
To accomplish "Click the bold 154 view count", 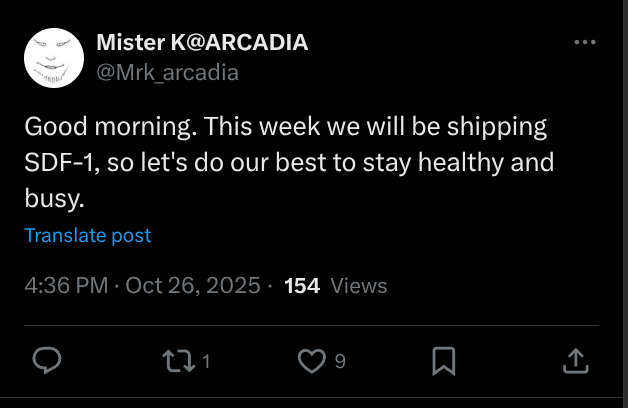I will (302, 286).
